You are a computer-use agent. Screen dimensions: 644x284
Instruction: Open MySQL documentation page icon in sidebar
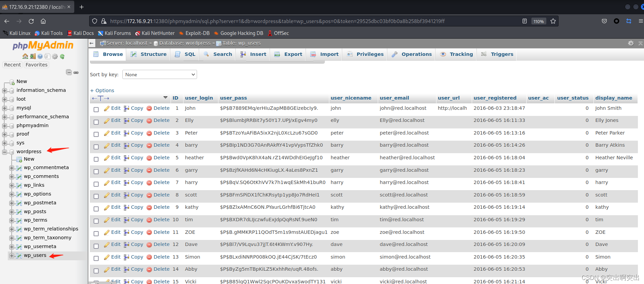pyautogui.click(x=47, y=56)
